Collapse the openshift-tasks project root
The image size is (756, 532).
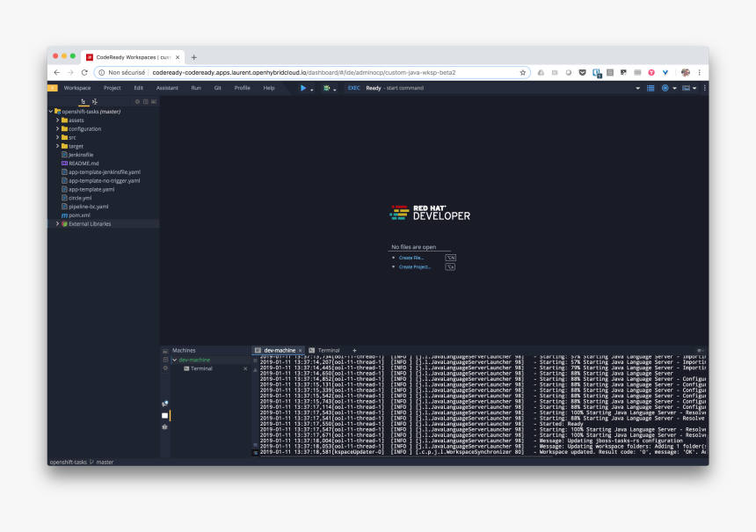pos(51,112)
